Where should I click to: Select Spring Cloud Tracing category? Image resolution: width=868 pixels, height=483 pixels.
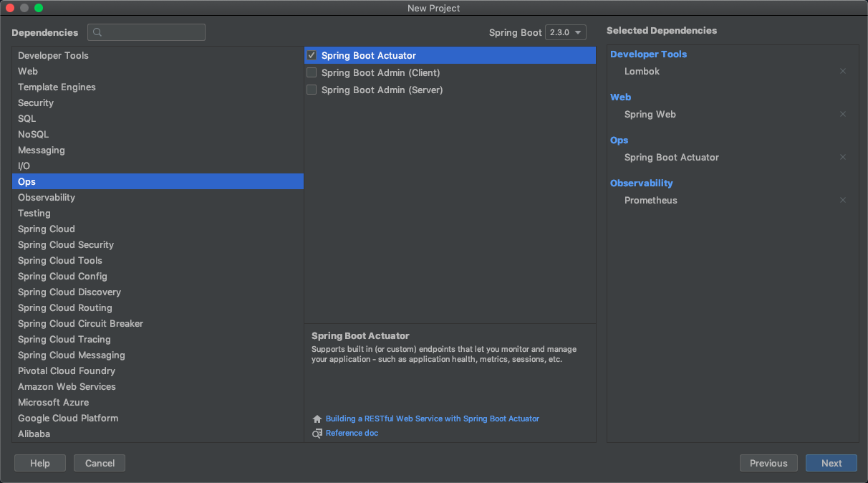pos(158,339)
